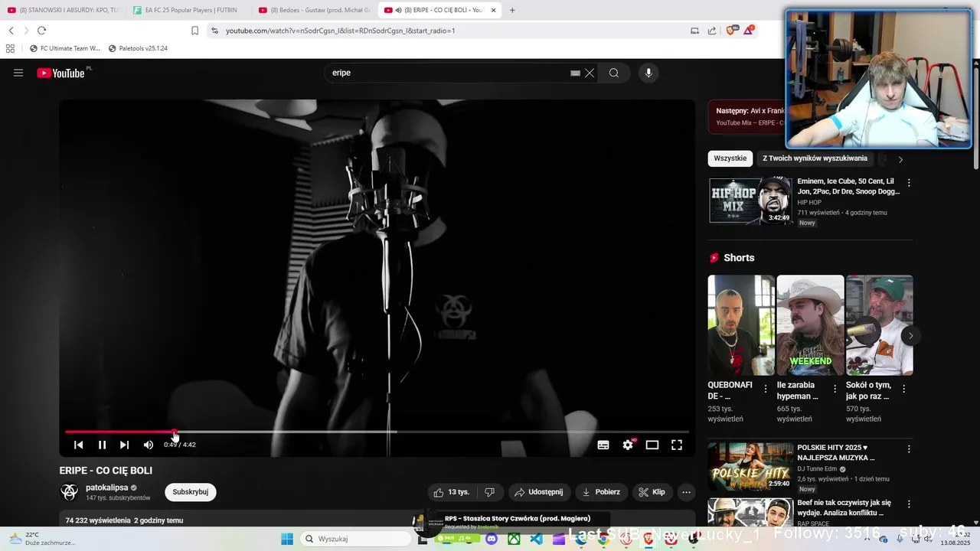Mute the video with speaker icon
The height and width of the screenshot is (551, 980).
149,445
